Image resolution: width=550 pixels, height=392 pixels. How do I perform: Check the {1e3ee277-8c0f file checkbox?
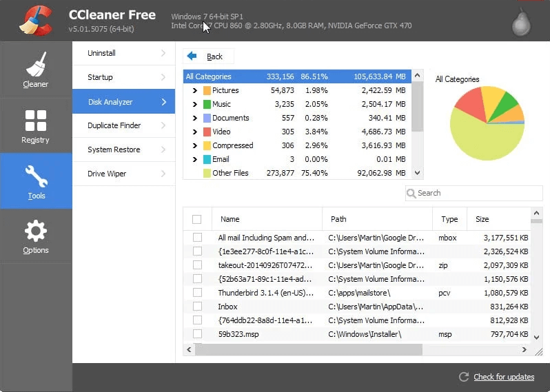198,251
